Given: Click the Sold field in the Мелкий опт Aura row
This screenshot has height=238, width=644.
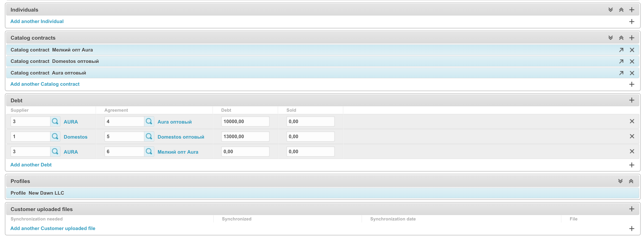Looking at the screenshot, I should 310,152.
